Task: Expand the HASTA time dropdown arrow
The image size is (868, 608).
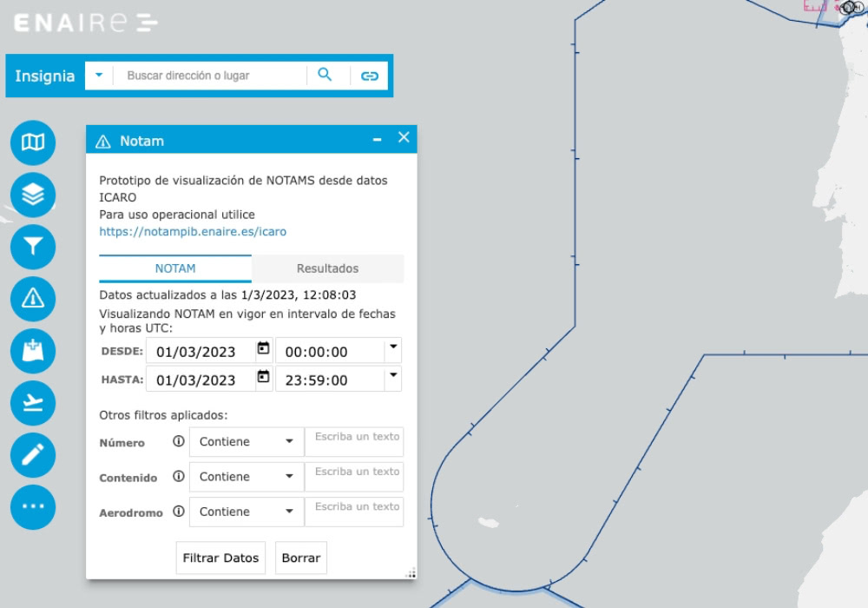Action: [x=392, y=375]
